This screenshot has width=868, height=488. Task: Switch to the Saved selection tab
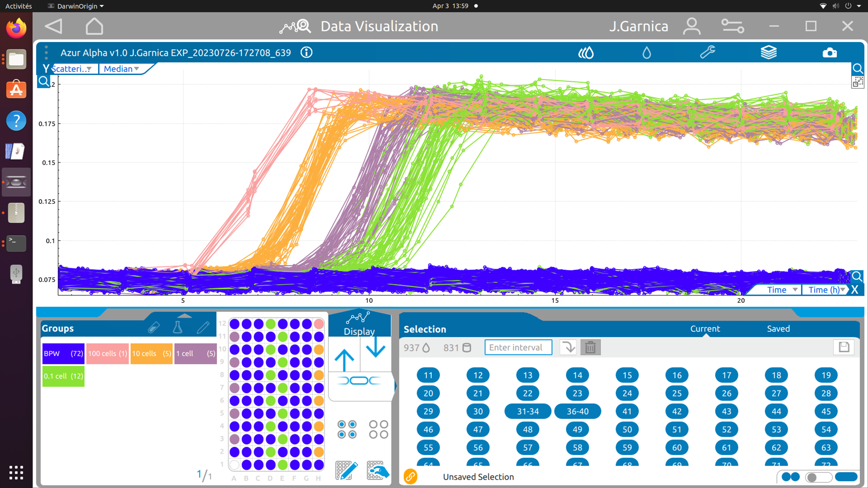tap(778, 329)
